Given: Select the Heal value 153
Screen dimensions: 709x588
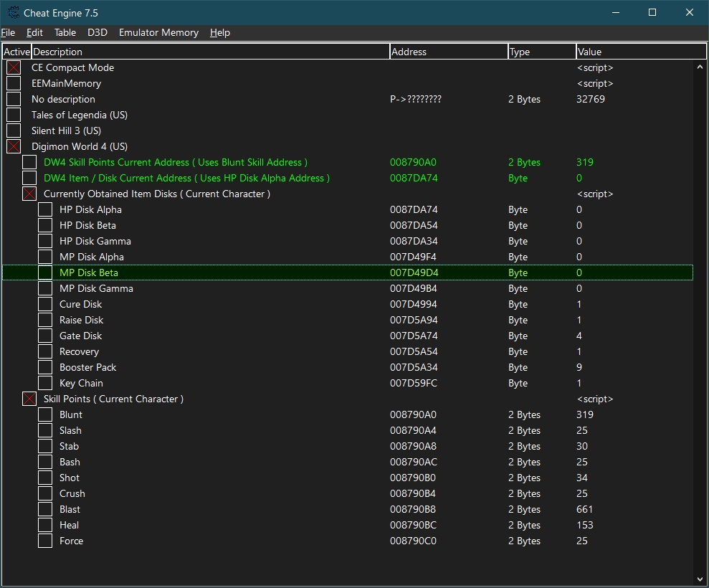Looking at the screenshot, I should pyautogui.click(x=585, y=525).
